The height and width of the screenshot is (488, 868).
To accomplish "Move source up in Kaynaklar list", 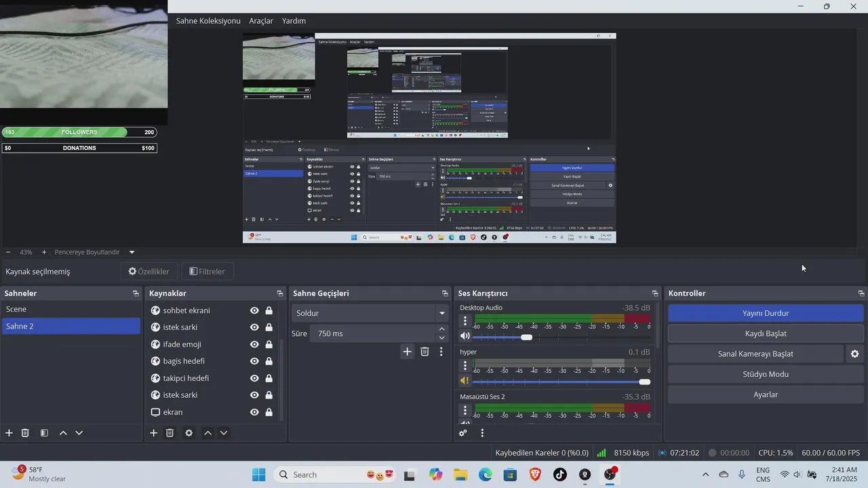I will pyautogui.click(x=208, y=432).
